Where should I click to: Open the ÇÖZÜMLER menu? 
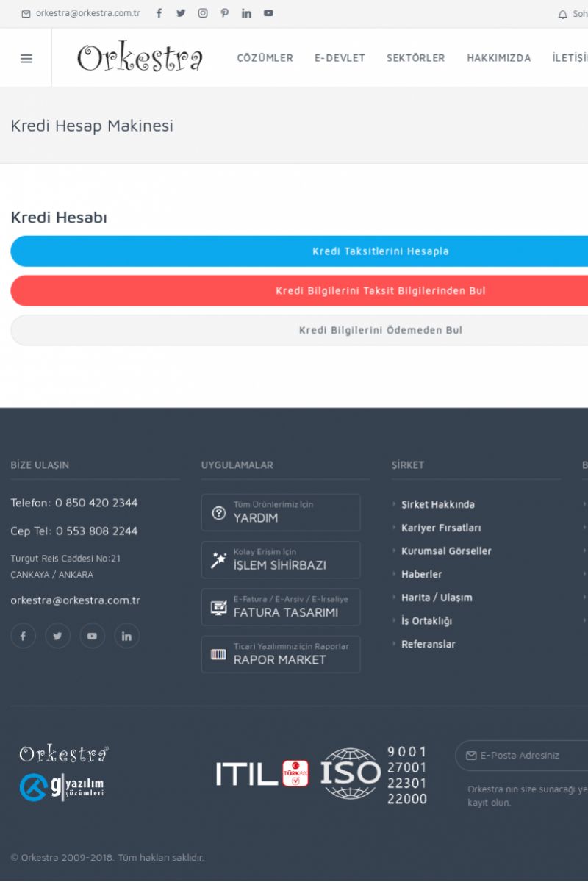(265, 58)
